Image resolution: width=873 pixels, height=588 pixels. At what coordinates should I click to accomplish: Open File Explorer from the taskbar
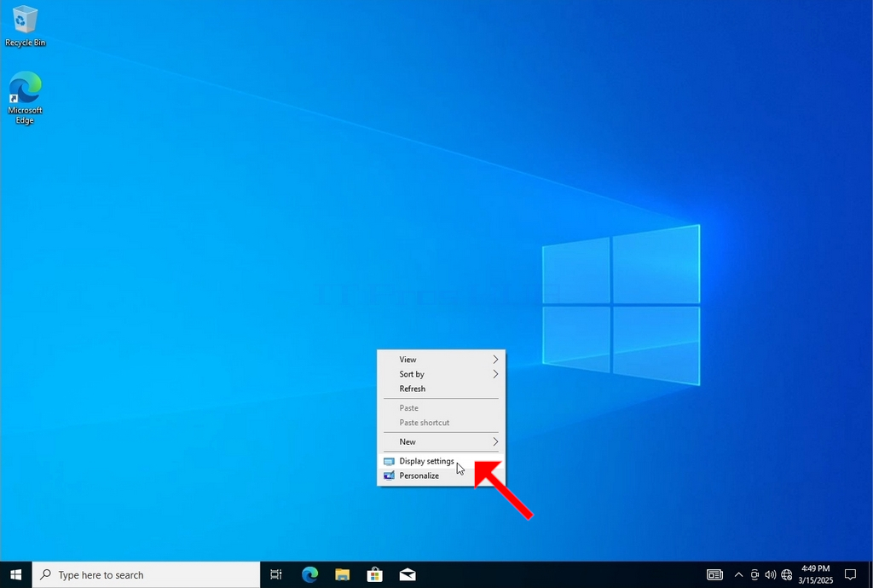click(x=342, y=574)
